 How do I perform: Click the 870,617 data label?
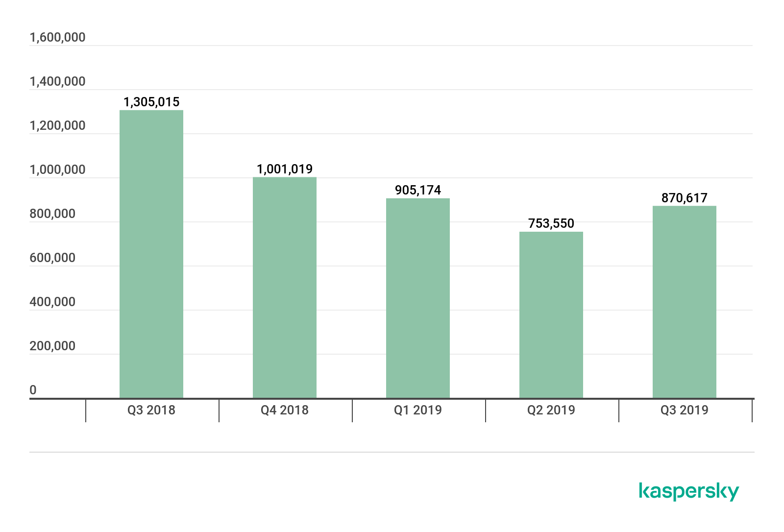(685, 198)
